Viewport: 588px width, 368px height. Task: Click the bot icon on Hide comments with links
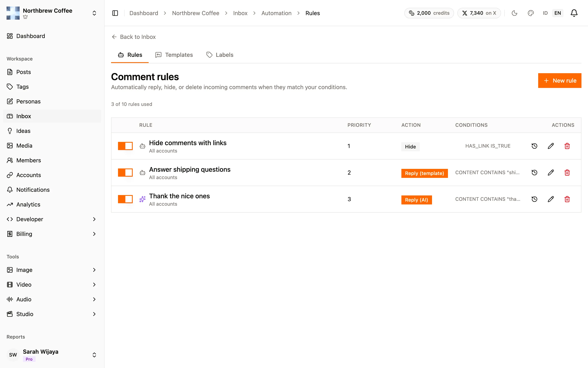(x=142, y=146)
